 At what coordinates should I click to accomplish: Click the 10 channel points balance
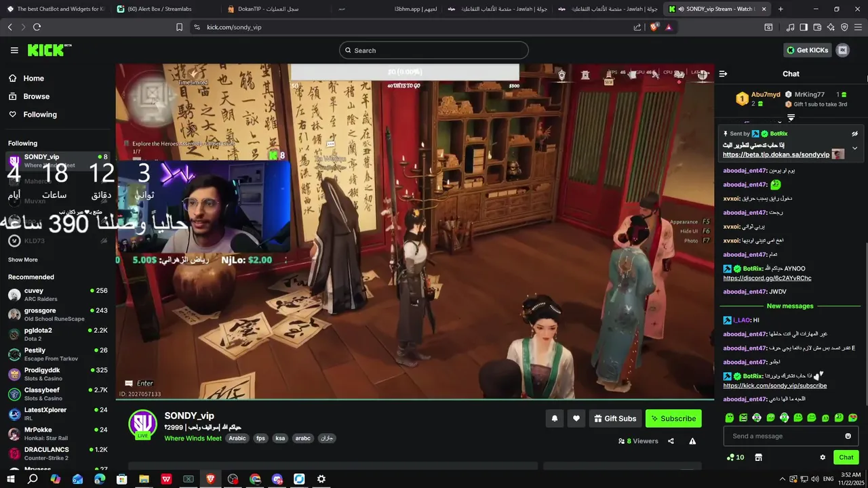coord(735,457)
